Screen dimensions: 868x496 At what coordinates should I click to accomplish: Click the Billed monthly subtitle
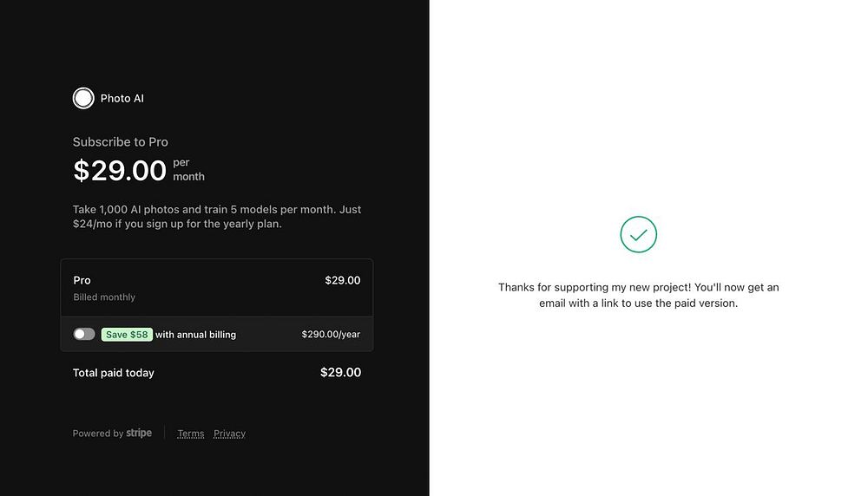click(104, 297)
